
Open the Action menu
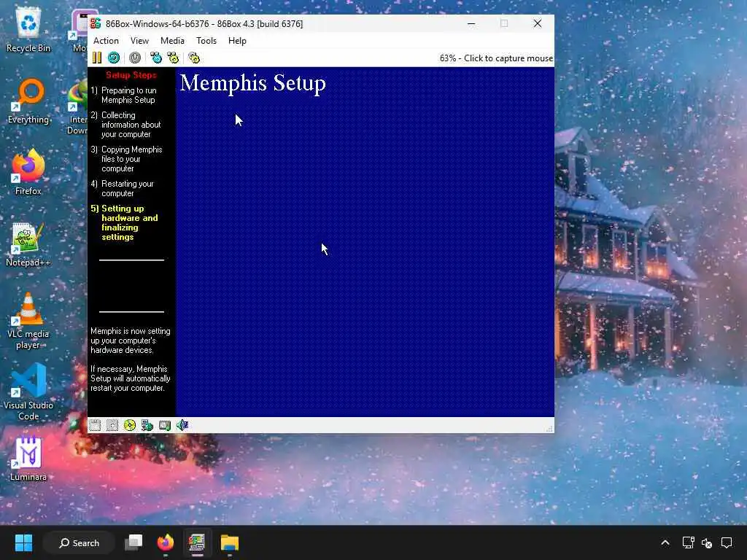106,41
